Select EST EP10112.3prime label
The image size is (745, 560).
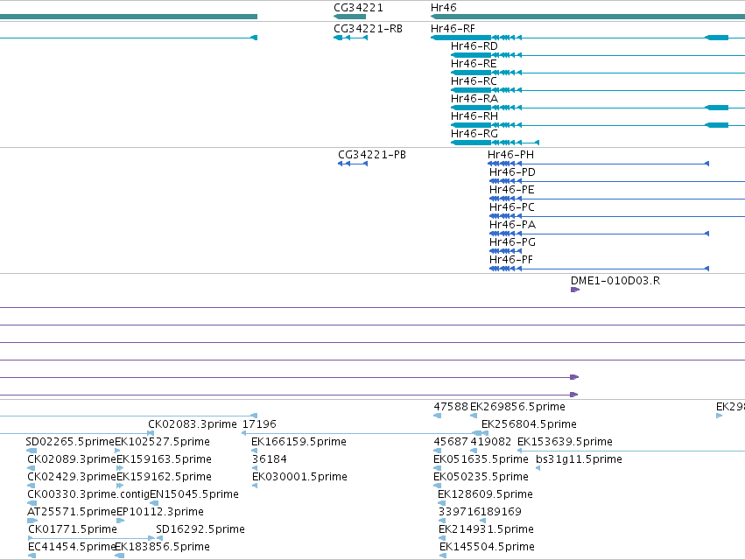coord(160,512)
